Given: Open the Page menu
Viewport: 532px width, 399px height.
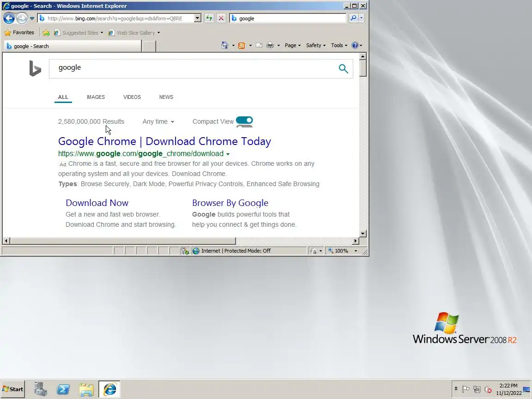Looking at the screenshot, I should click(x=292, y=45).
